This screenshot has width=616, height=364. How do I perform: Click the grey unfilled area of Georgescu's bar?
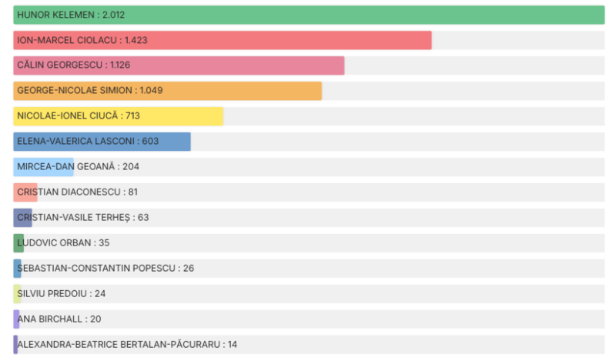474,65
